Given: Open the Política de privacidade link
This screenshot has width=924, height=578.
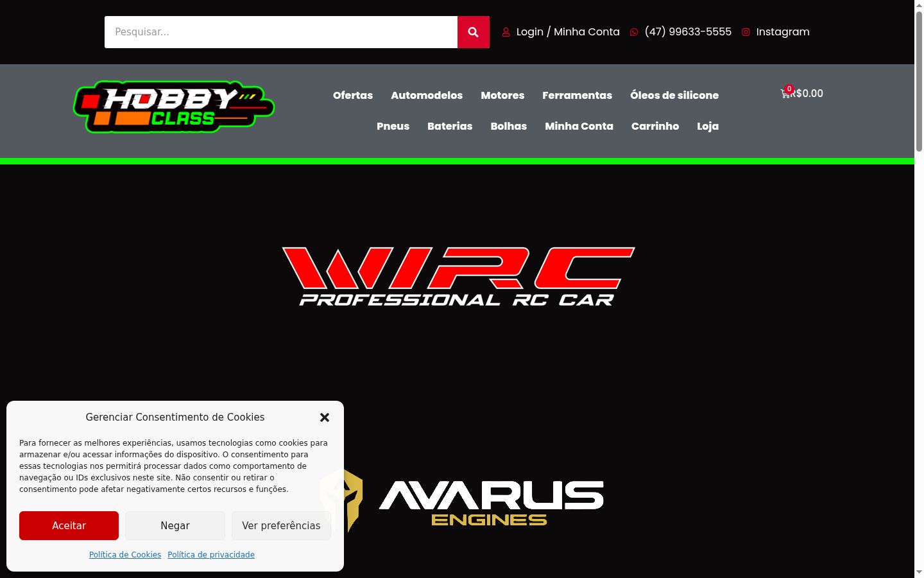Looking at the screenshot, I should pyautogui.click(x=211, y=555).
